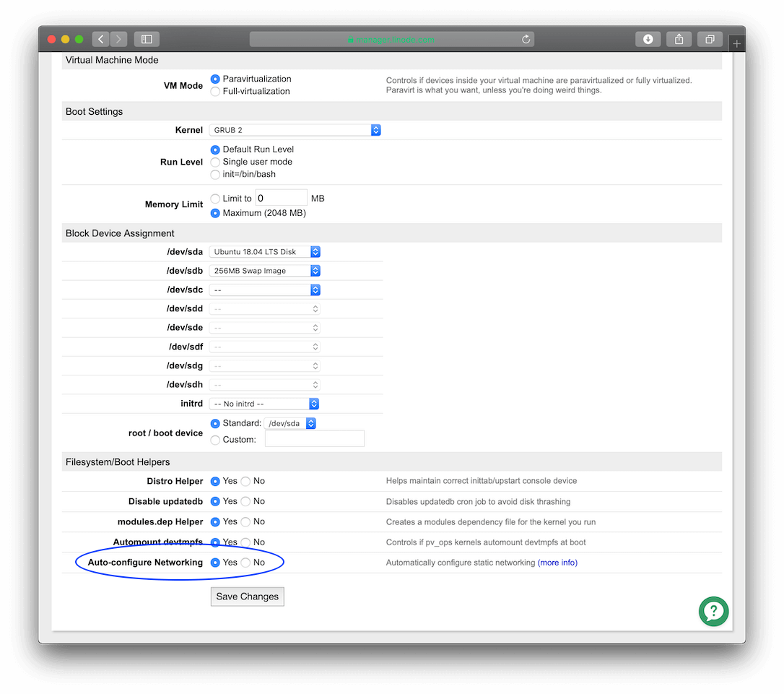Click the Virtual Machine Mode heading
The width and height of the screenshot is (784, 694).
point(112,60)
